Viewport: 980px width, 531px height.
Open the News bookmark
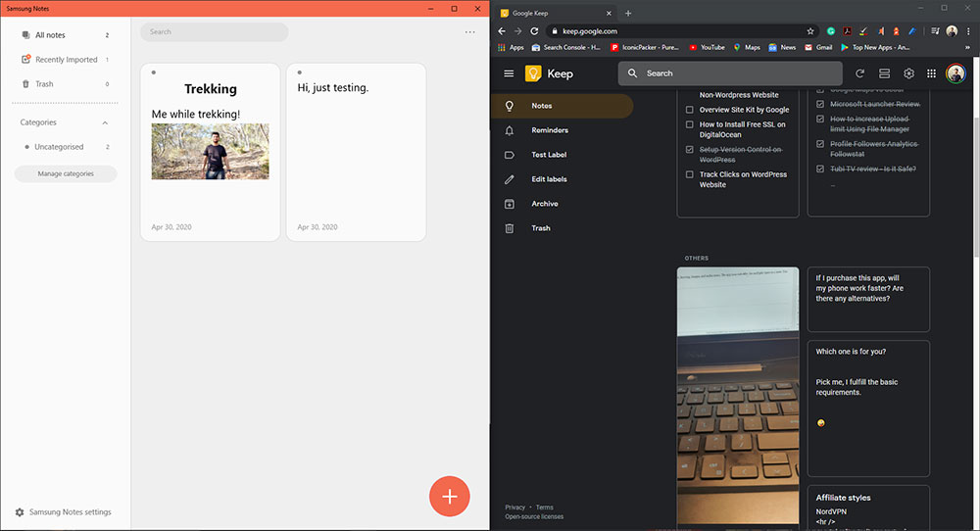782,47
